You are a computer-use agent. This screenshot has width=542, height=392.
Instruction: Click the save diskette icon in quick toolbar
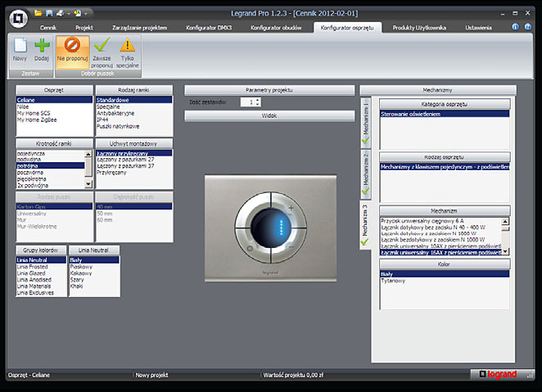[x=49, y=13]
